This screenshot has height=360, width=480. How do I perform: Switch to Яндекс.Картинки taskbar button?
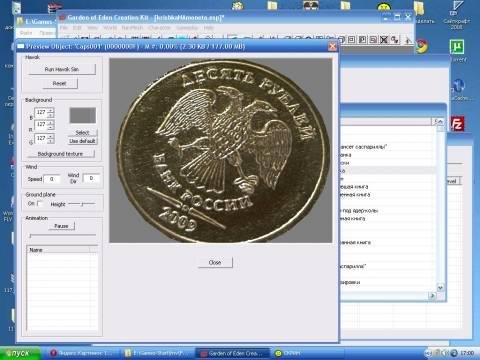tap(83, 353)
